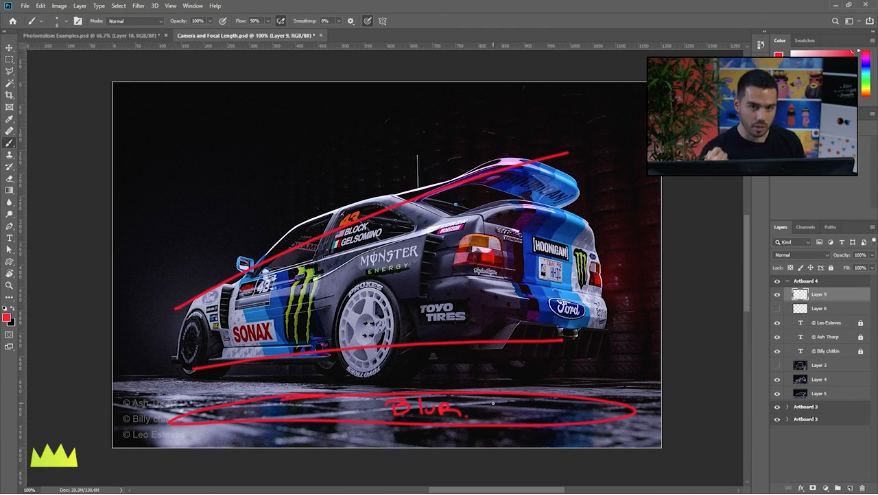878x495 pixels.
Task: Select the Dodge tool
Action: coord(9,214)
